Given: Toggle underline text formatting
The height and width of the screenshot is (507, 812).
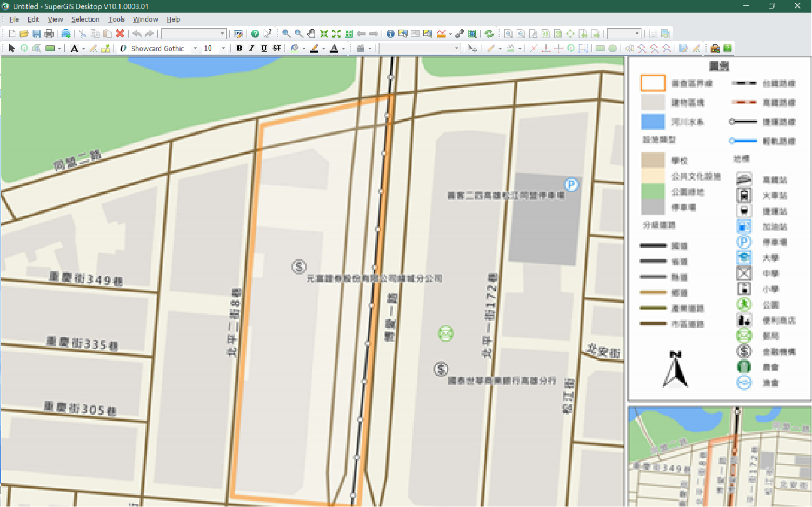Looking at the screenshot, I should 263,48.
